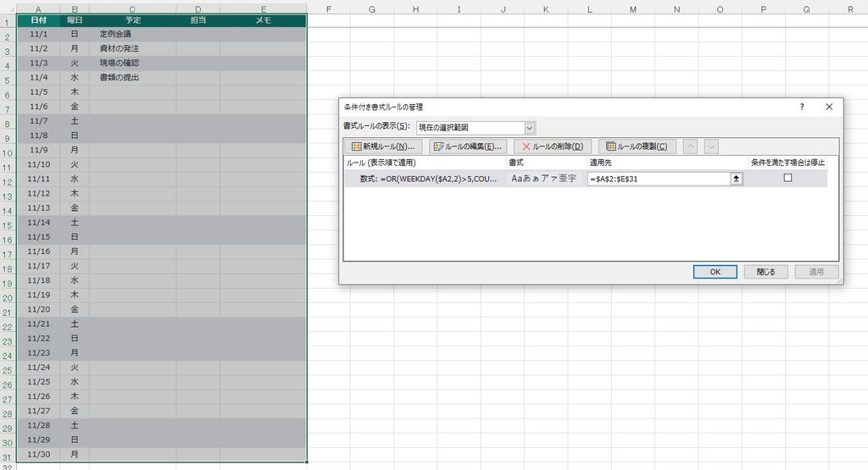
Task: Select row header 32
Action: coord(7,467)
